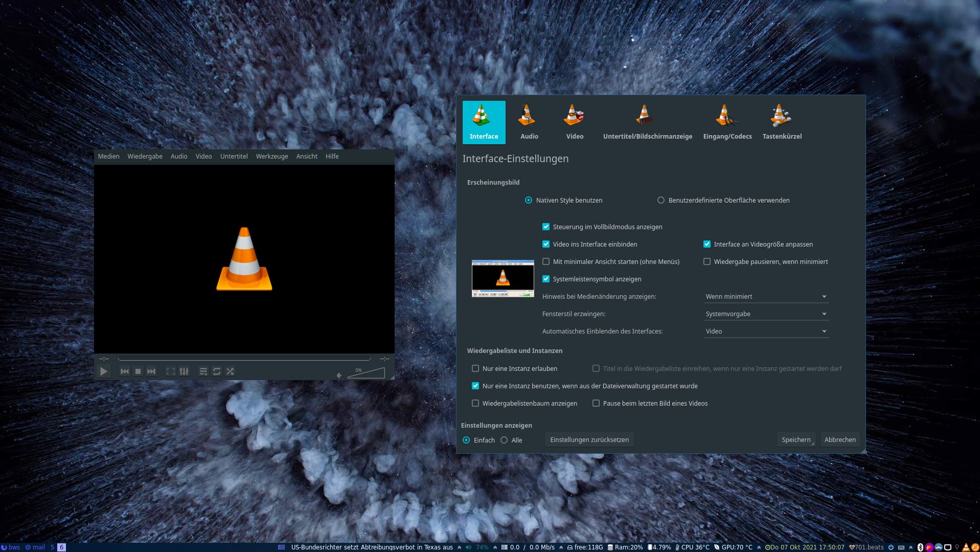Click the power icon in the taskbar
This screenshot has height=552, width=980.
891,547
